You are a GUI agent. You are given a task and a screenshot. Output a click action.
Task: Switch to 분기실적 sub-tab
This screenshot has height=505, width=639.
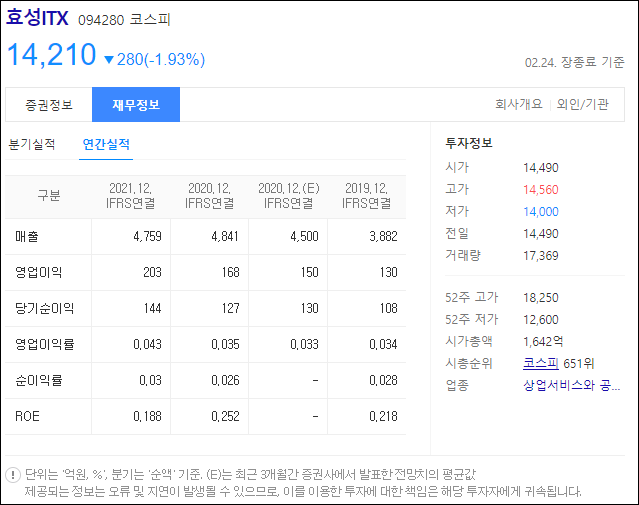coord(32,144)
